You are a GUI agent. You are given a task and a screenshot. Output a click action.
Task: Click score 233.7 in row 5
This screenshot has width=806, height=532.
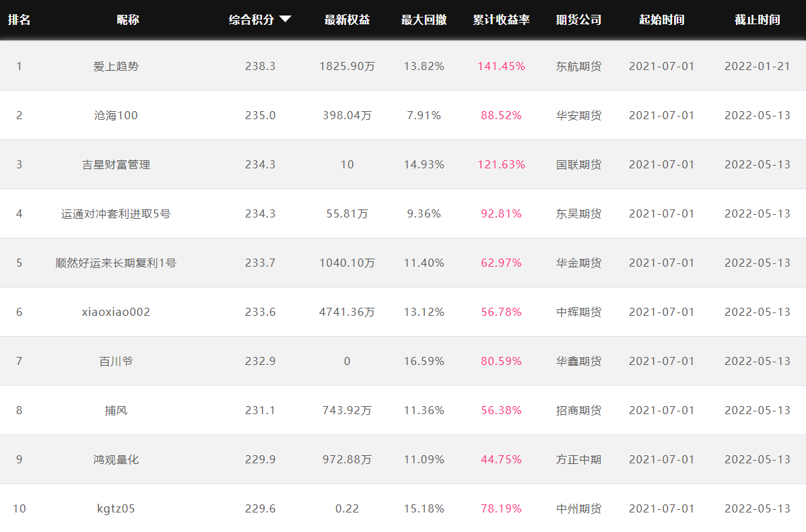click(x=260, y=263)
